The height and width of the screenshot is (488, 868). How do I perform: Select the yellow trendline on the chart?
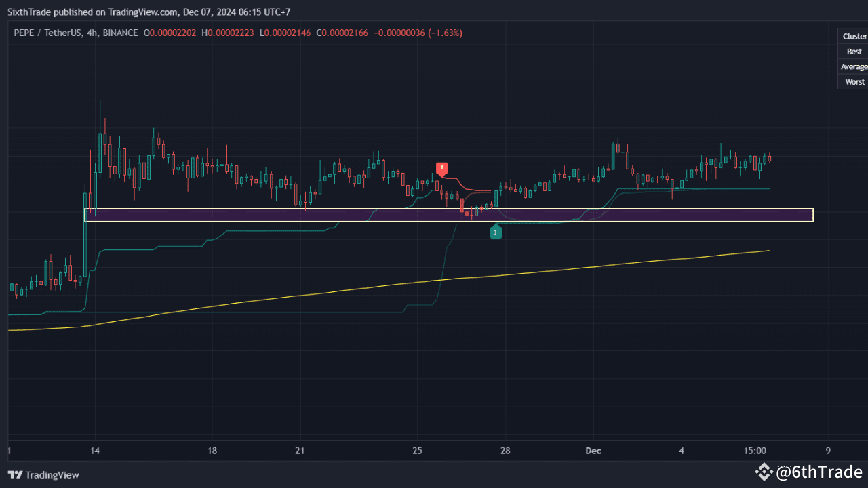pos(441,280)
